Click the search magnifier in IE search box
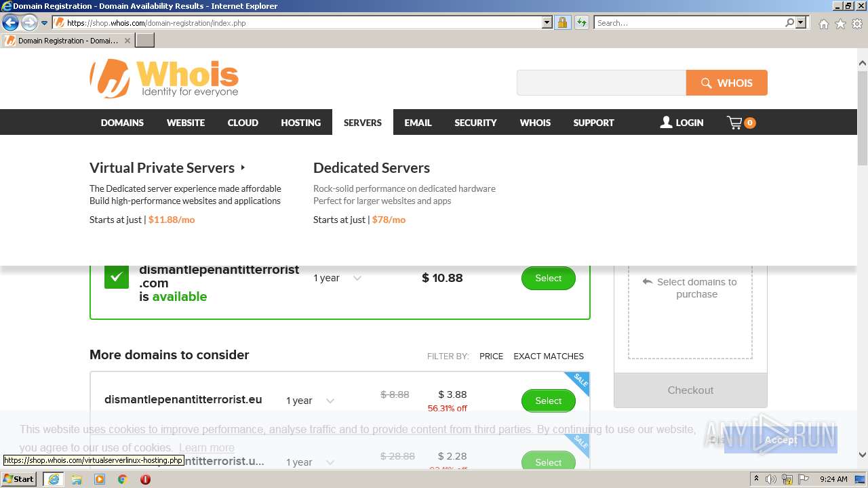The height and width of the screenshot is (488, 868). click(789, 22)
